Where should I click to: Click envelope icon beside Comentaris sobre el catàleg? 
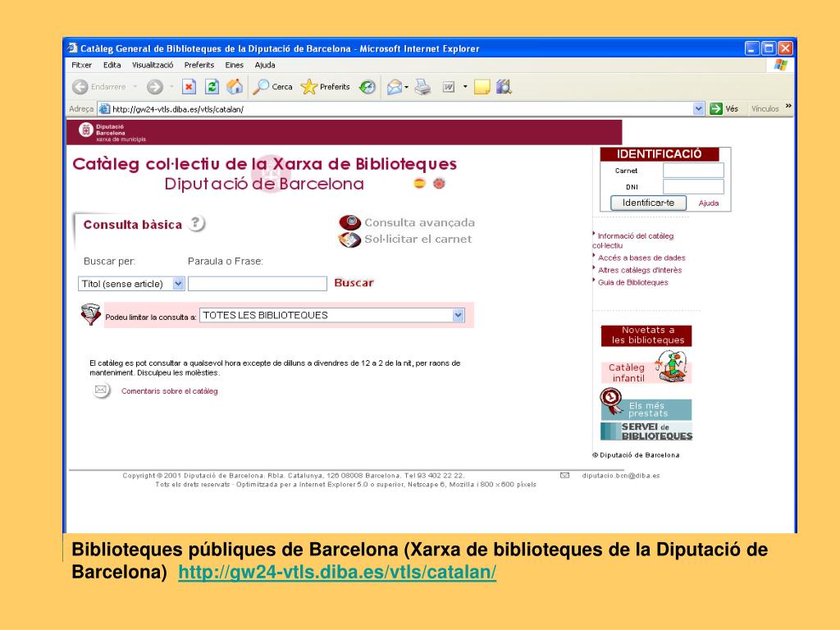coord(101,390)
